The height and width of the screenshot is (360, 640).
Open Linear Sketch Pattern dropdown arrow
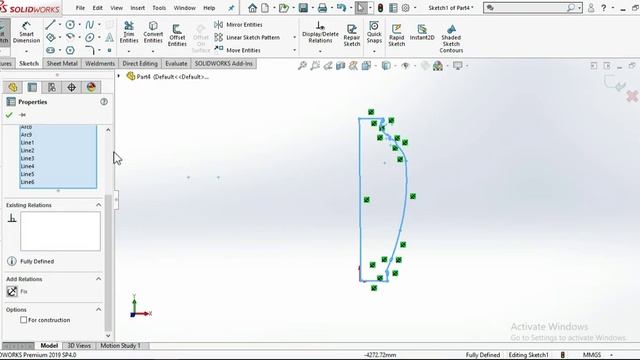coord(294,38)
